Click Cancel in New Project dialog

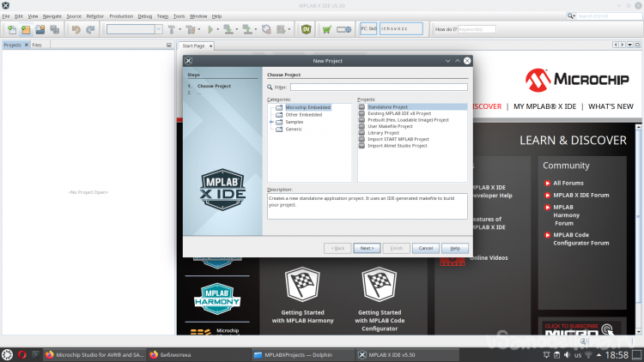[425, 248]
